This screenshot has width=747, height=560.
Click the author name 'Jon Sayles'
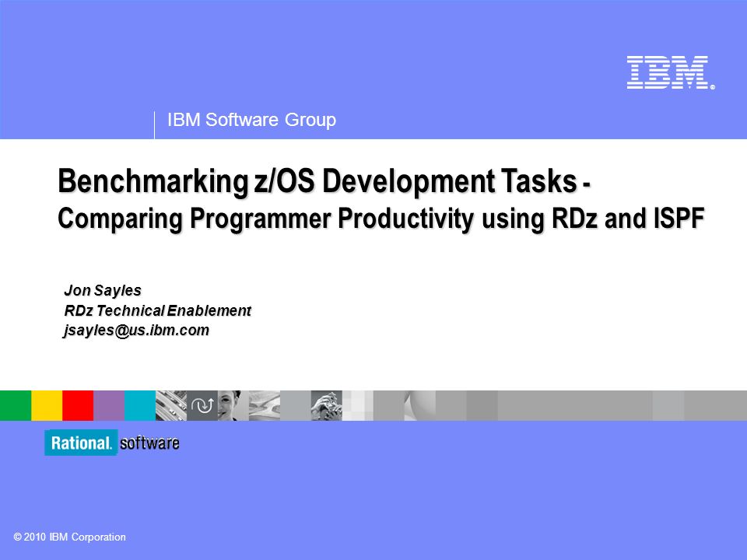pyautogui.click(x=103, y=290)
